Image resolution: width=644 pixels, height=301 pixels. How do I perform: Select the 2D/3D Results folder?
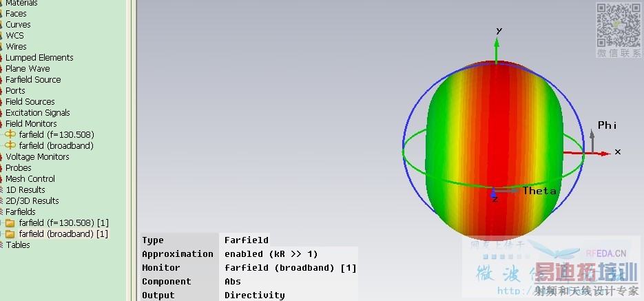pyautogui.click(x=32, y=201)
